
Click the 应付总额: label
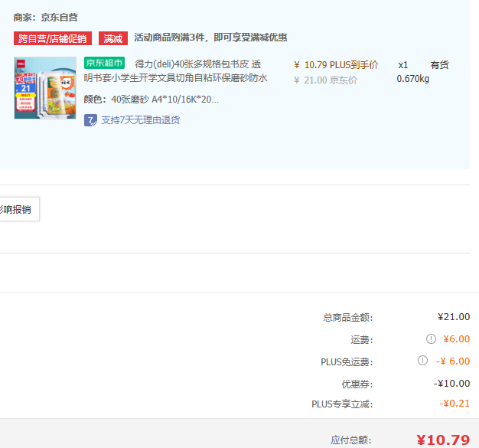(x=351, y=440)
